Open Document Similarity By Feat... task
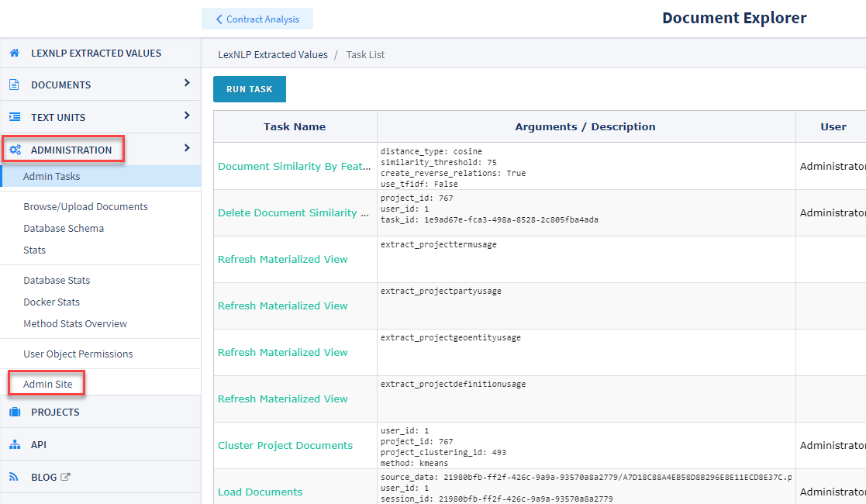The width and height of the screenshot is (866, 504). coord(294,167)
